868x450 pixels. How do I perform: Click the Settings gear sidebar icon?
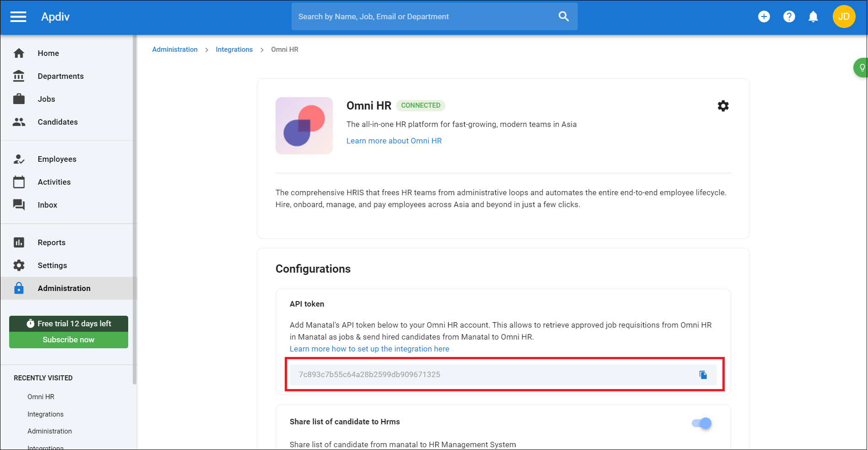click(x=19, y=265)
